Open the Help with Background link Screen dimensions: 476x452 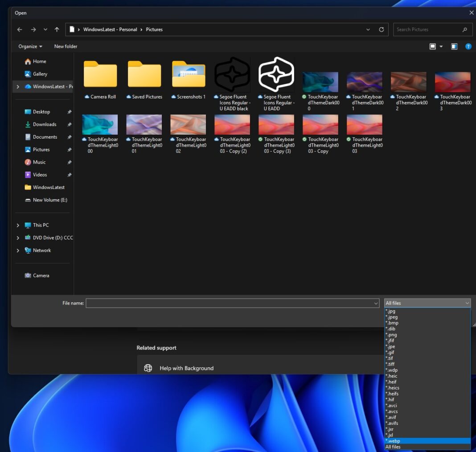186,368
